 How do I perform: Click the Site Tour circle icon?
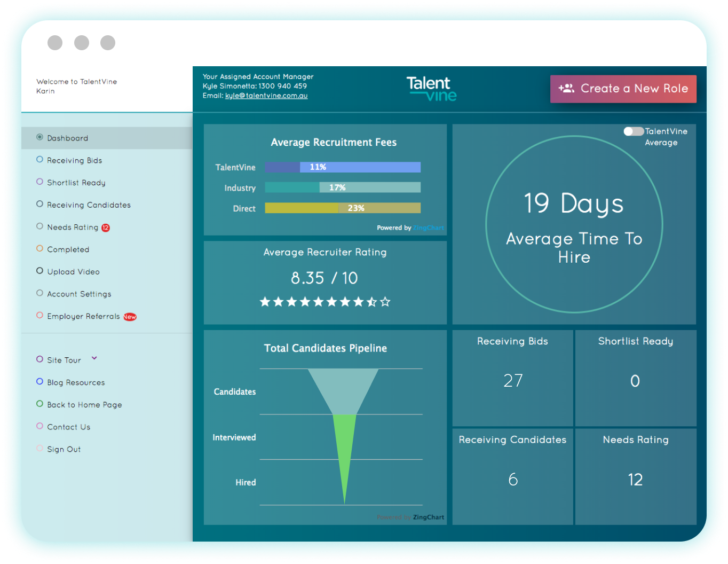pos(39,359)
